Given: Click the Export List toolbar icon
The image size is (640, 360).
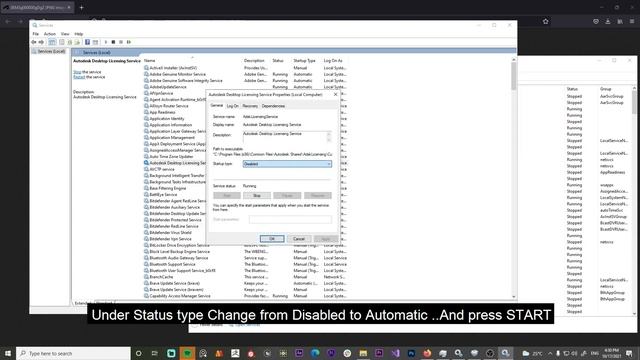Looking at the screenshot, I should [77, 42].
